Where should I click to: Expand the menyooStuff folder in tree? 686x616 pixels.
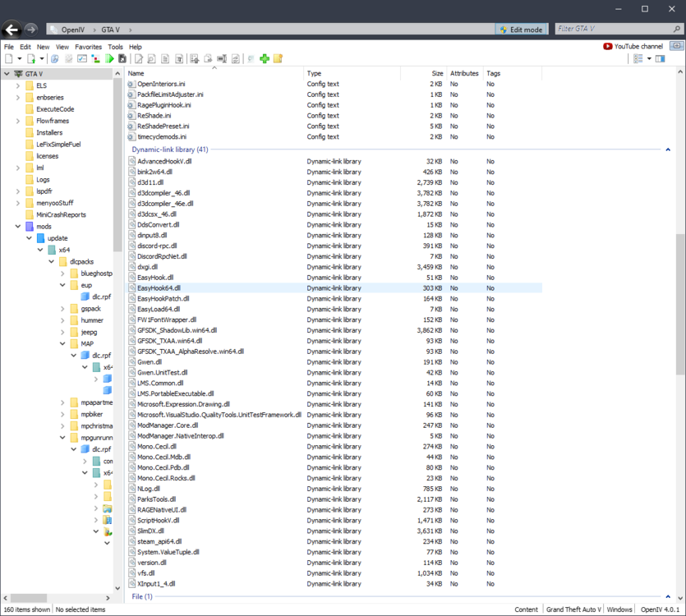pyautogui.click(x=18, y=203)
